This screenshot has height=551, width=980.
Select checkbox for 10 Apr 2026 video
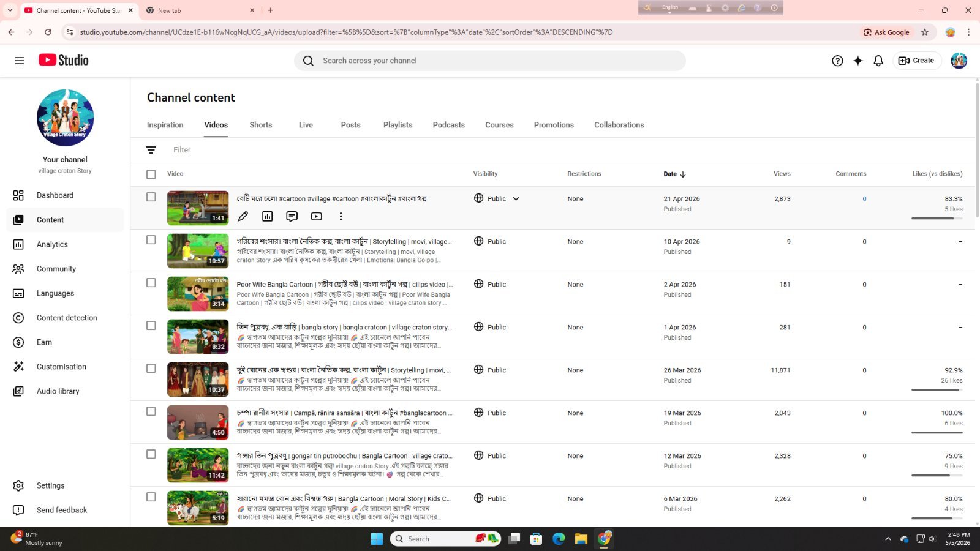151,240
